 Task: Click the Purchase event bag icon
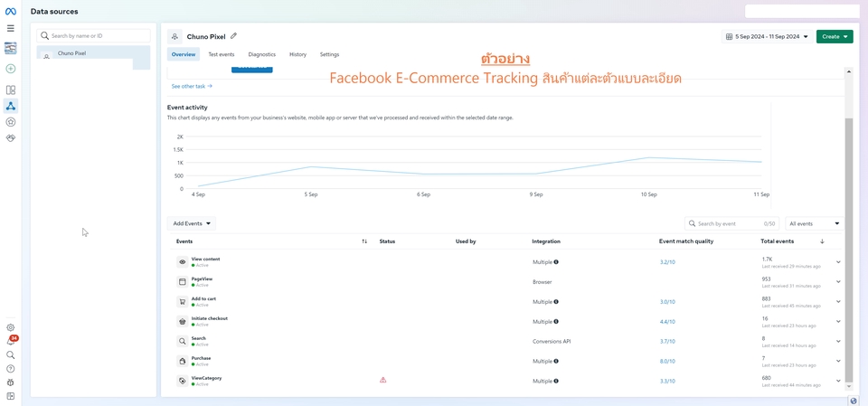coord(182,361)
